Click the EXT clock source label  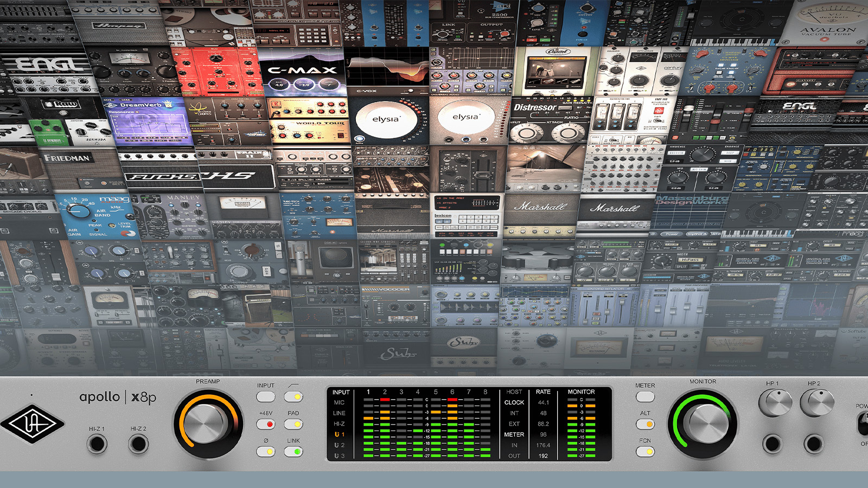(x=514, y=424)
